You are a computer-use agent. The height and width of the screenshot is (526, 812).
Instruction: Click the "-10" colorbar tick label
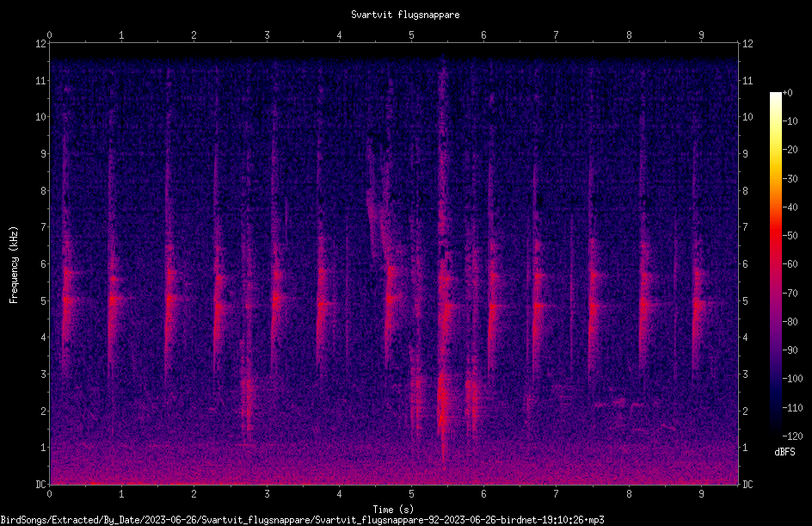pyautogui.click(x=790, y=121)
